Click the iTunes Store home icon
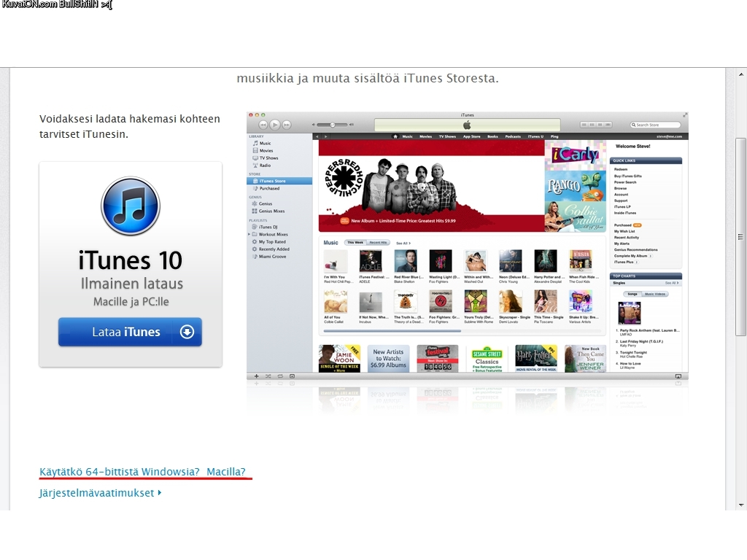The image size is (747, 560). coord(395,136)
